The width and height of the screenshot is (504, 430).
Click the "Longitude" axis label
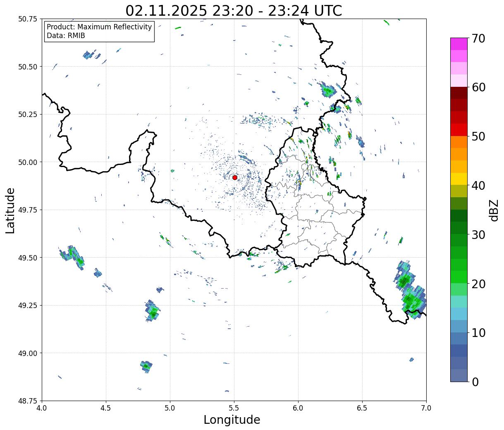pyautogui.click(x=232, y=420)
